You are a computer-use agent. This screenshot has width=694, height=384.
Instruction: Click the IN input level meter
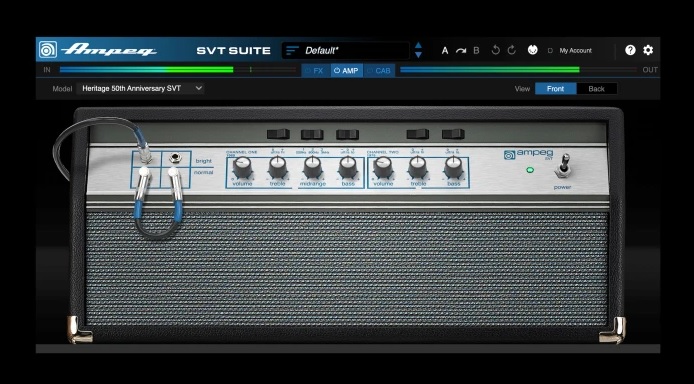click(177, 69)
